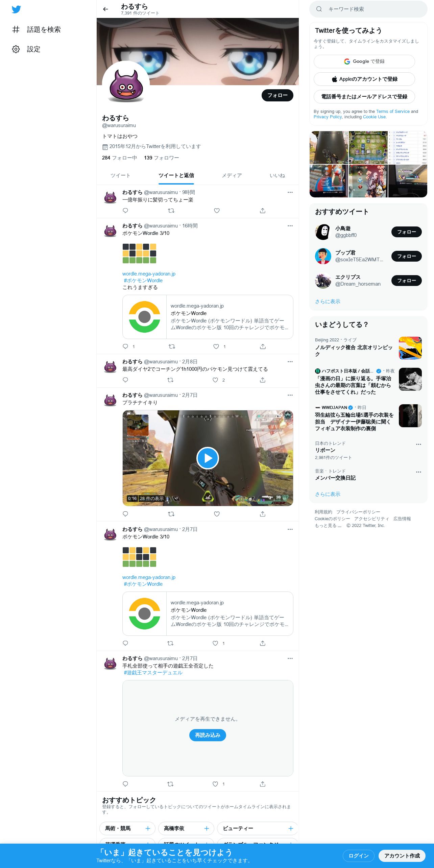Open wordle.mega-yadoran.jp link in the 16時間 tweet

(149, 274)
